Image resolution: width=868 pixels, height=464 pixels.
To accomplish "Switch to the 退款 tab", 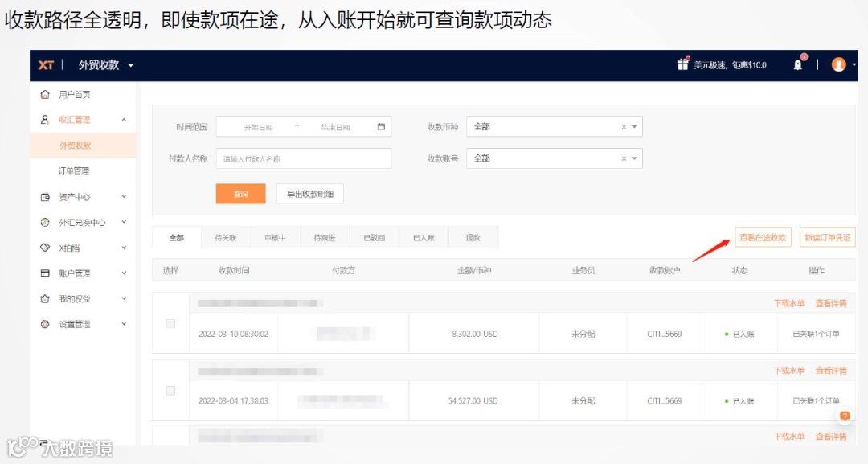I will [473, 237].
